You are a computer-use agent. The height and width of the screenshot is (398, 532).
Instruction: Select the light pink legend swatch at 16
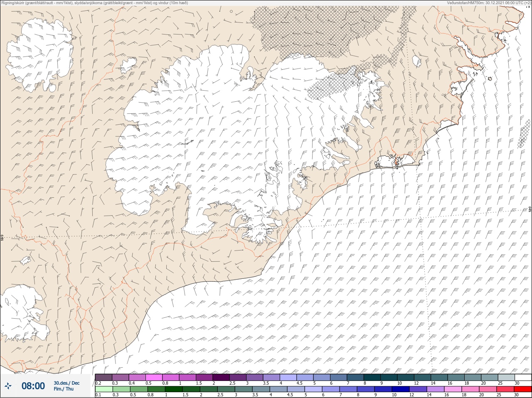click(x=453, y=389)
